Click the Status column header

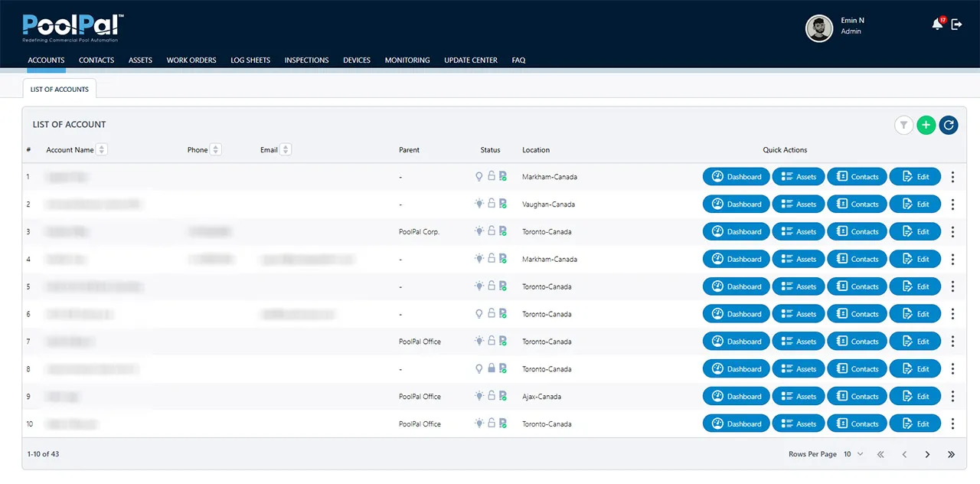[490, 150]
